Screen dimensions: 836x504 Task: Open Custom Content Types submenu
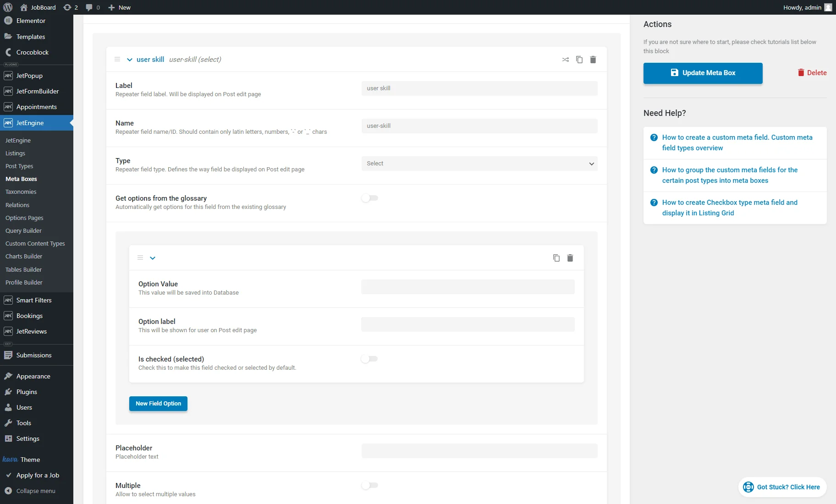point(35,243)
